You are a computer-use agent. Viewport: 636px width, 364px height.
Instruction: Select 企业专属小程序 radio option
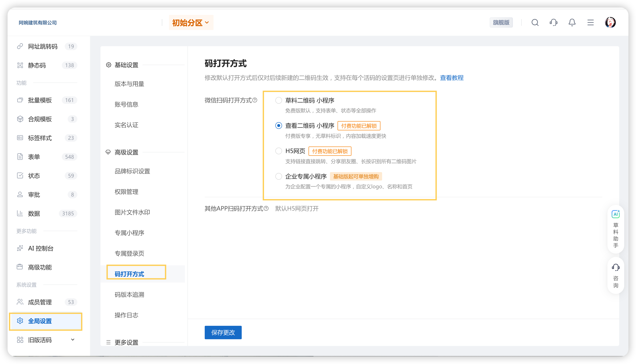tap(278, 176)
